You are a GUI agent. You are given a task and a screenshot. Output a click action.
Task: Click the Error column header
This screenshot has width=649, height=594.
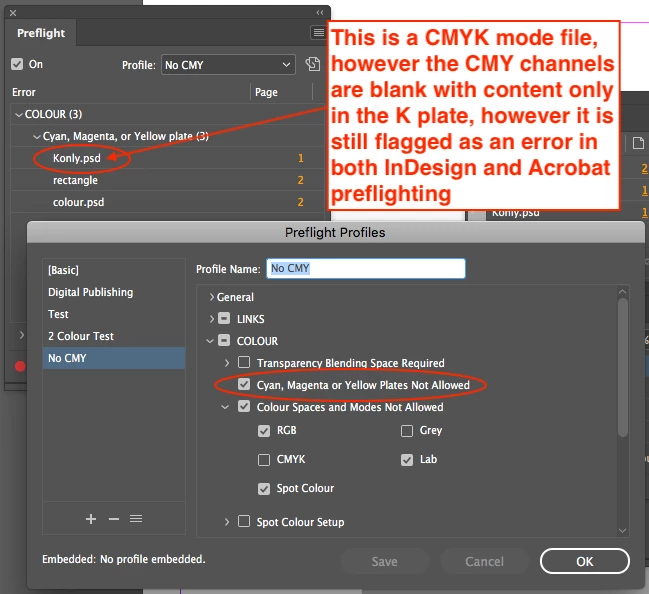click(x=24, y=92)
